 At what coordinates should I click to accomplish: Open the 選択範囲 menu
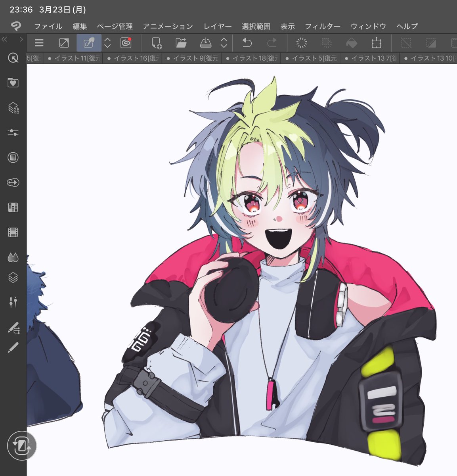(256, 27)
